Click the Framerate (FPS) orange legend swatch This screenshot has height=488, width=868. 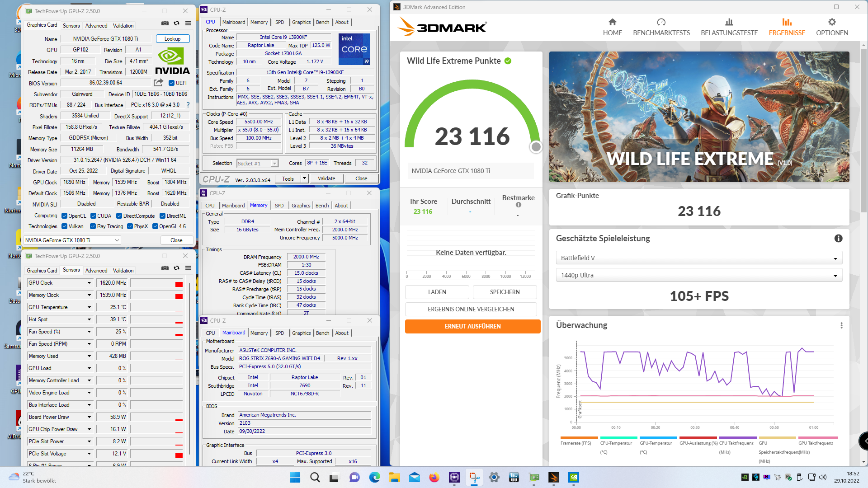click(x=579, y=437)
